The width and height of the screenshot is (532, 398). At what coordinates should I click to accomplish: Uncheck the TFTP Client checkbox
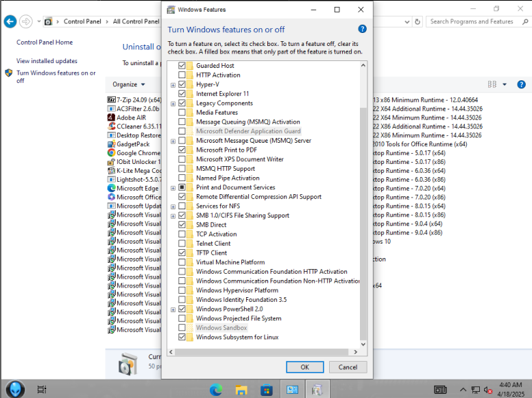tap(182, 253)
